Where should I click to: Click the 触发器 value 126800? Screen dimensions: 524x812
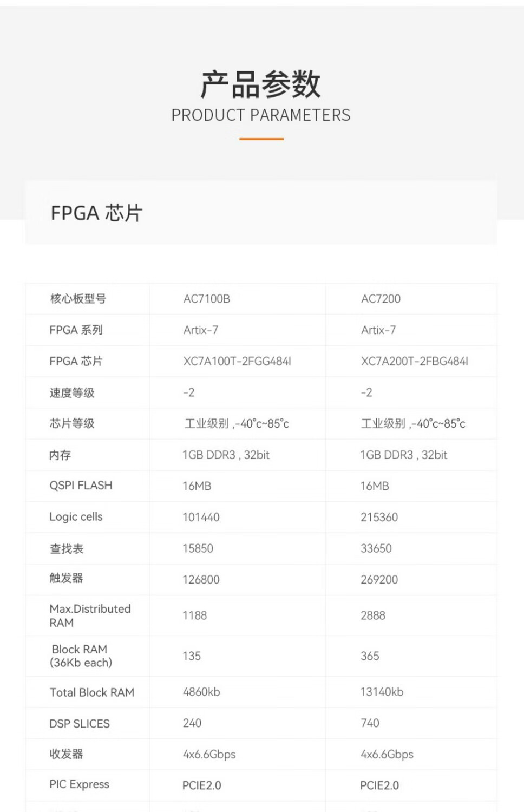coord(201,580)
